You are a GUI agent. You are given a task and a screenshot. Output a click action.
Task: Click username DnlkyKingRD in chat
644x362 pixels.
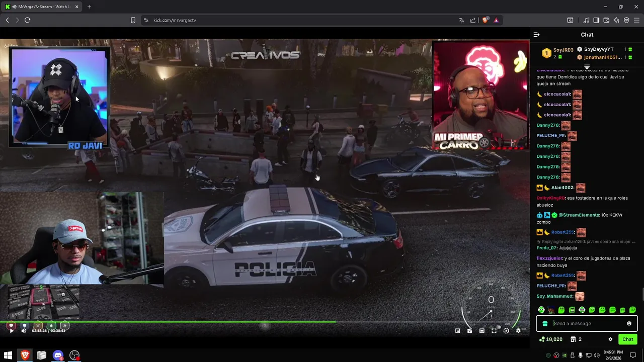tap(550, 198)
